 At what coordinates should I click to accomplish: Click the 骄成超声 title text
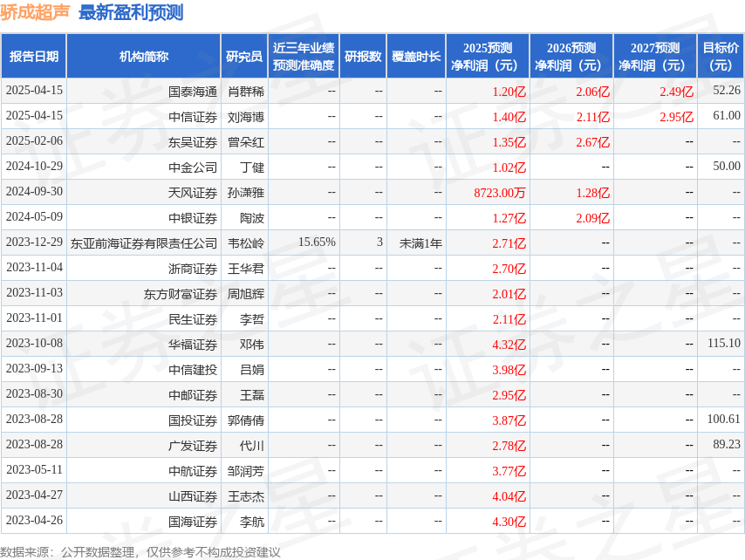[x=35, y=12]
